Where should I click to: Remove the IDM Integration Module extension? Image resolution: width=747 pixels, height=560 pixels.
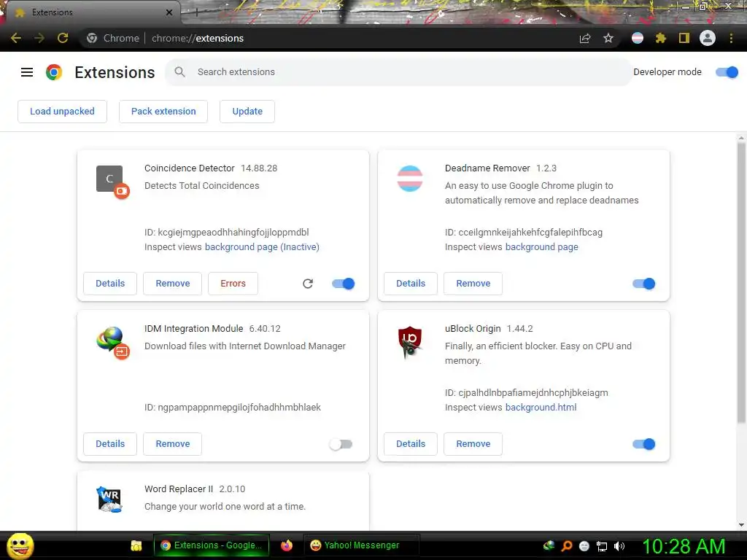[x=172, y=444]
